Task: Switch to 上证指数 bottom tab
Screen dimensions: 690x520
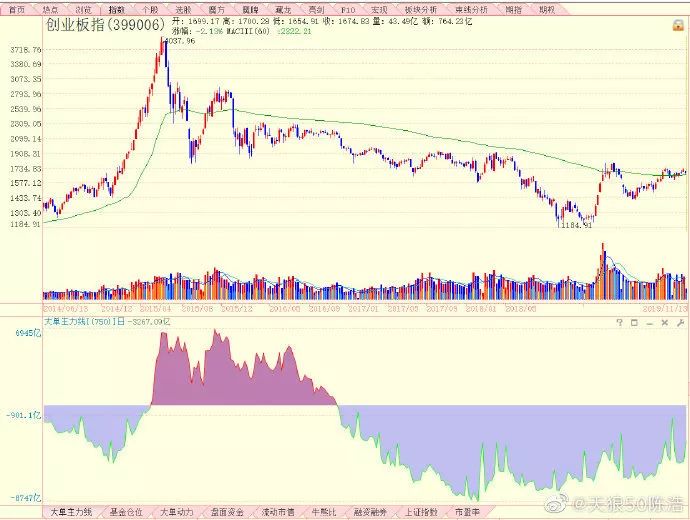Action: [x=421, y=512]
